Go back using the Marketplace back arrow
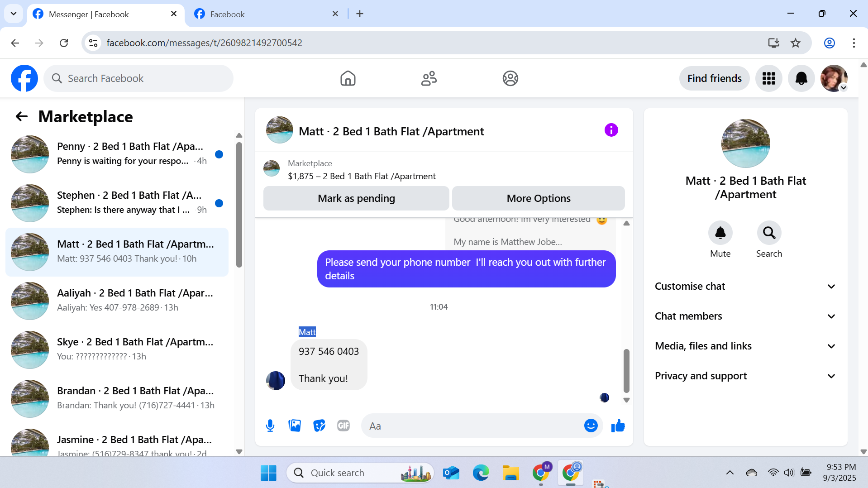Image resolution: width=868 pixels, height=488 pixels. pyautogui.click(x=22, y=117)
